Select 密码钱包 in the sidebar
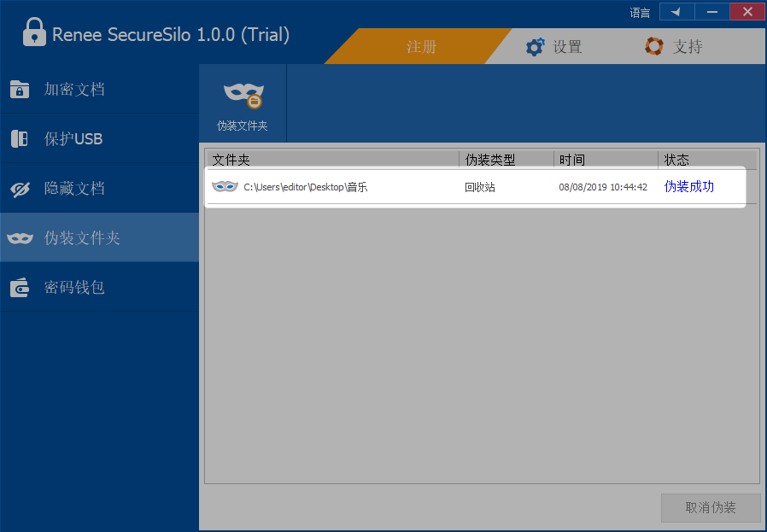Viewport: 767px width, 532px height. tap(99, 287)
